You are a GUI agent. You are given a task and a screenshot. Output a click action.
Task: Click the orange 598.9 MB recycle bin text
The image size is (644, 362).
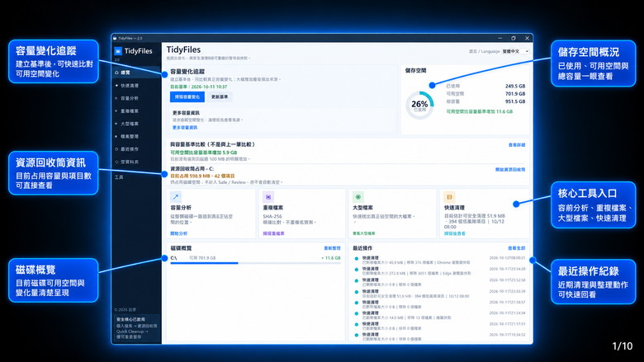203,176
